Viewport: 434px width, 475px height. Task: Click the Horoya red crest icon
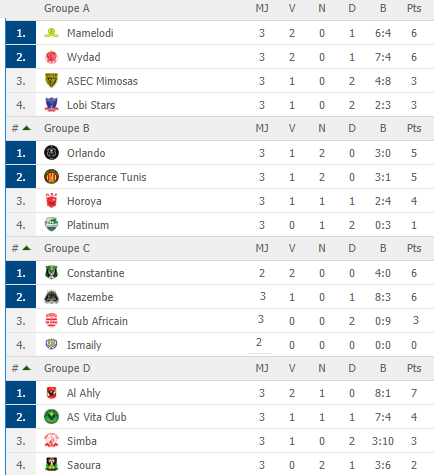[51, 201]
